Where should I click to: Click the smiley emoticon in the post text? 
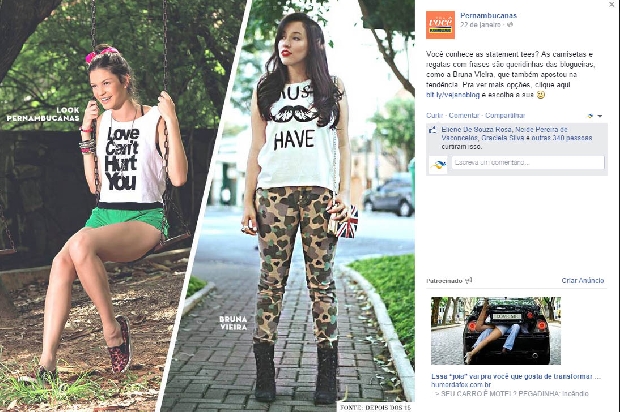[541, 95]
